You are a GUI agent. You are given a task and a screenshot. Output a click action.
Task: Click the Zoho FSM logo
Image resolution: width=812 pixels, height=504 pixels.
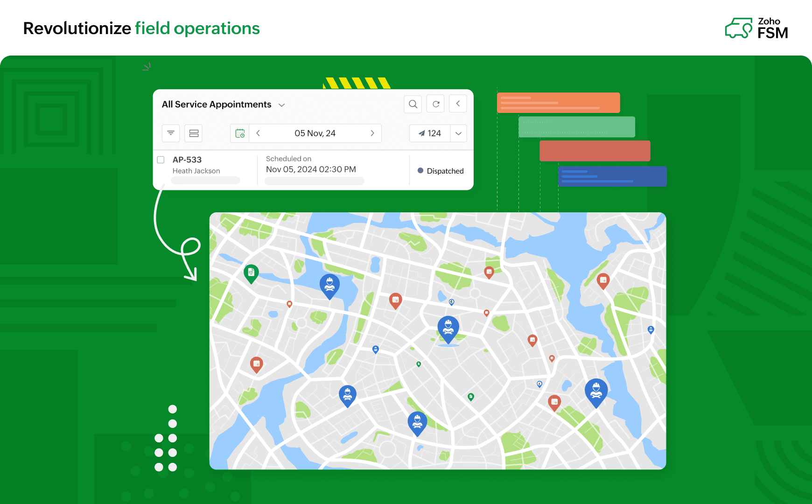coord(756,28)
